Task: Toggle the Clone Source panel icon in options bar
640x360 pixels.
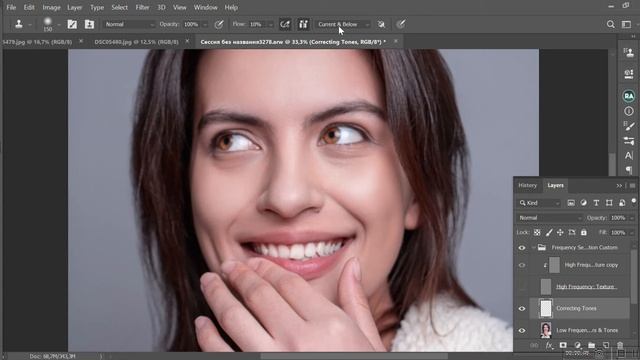Action: click(89, 24)
